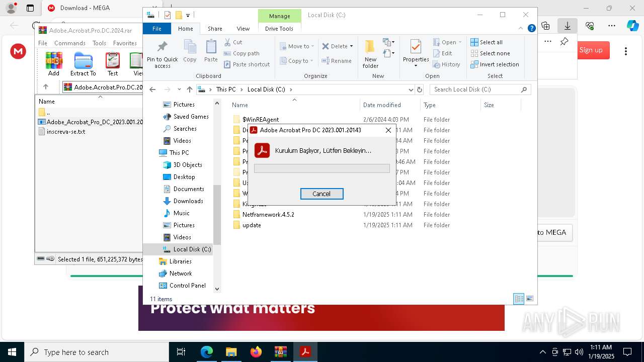Click Test icon in WinRAR toolbar

pos(113,64)
